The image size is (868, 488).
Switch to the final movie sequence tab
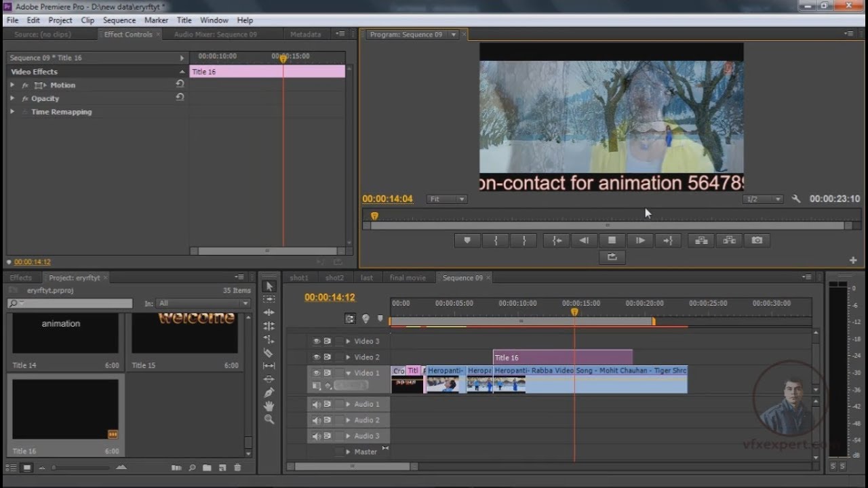pyautogui.click(x=408, y=278)
